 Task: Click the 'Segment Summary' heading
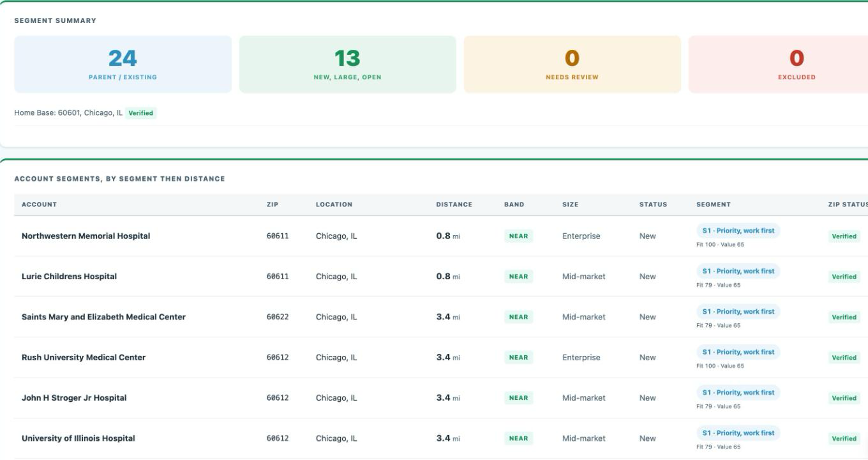coord(56,20)
